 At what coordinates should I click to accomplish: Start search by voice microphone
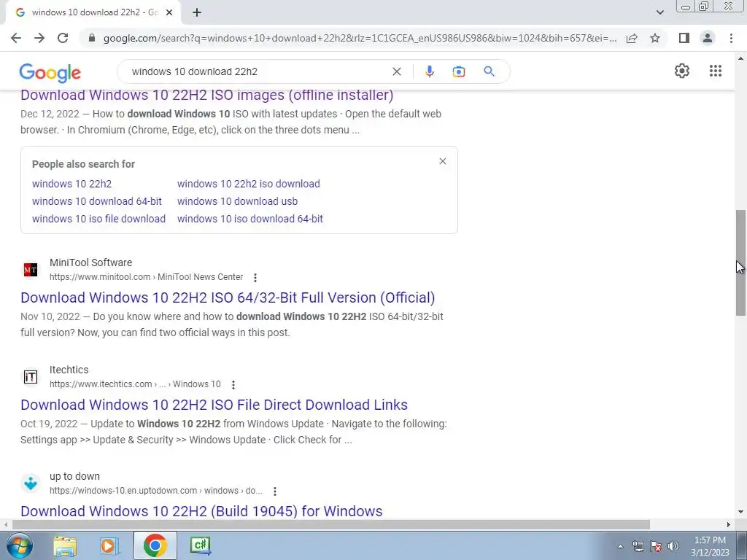click(429, 71)
